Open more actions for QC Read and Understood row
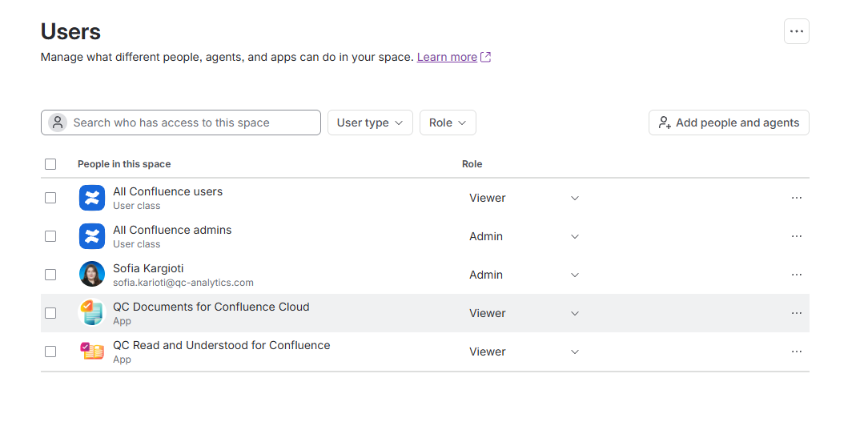Screen dimensions: 868x438 (x=796, y=352)
